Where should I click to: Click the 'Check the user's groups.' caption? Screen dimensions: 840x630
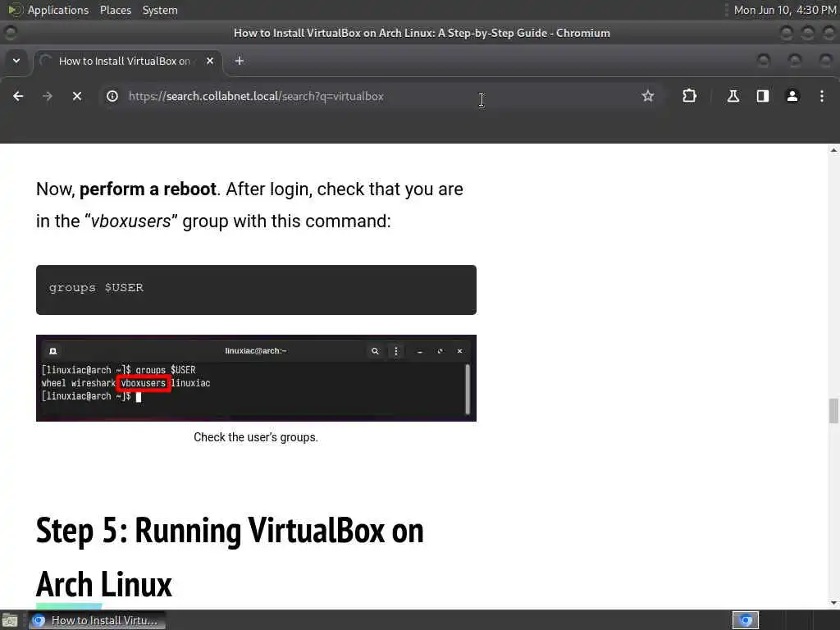256,437
